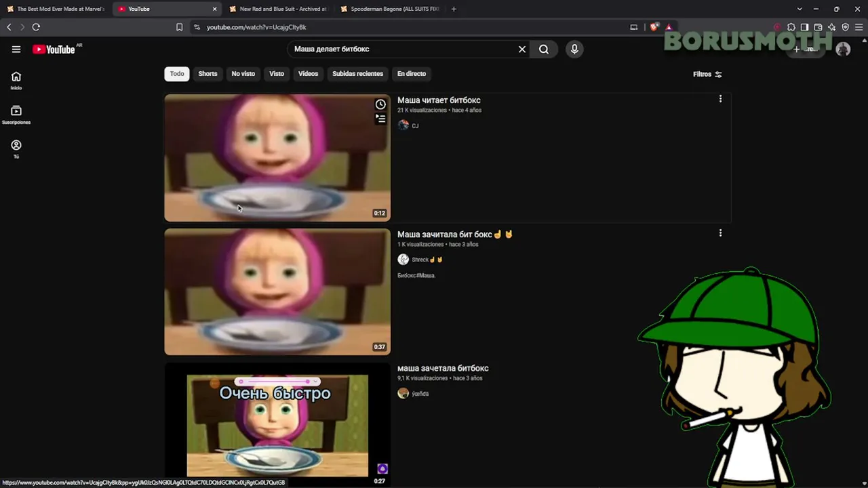This screenshot has height=488, width=868.
Task: Open the Brave Rewards triangle icon
Action: tap(669, 27)
